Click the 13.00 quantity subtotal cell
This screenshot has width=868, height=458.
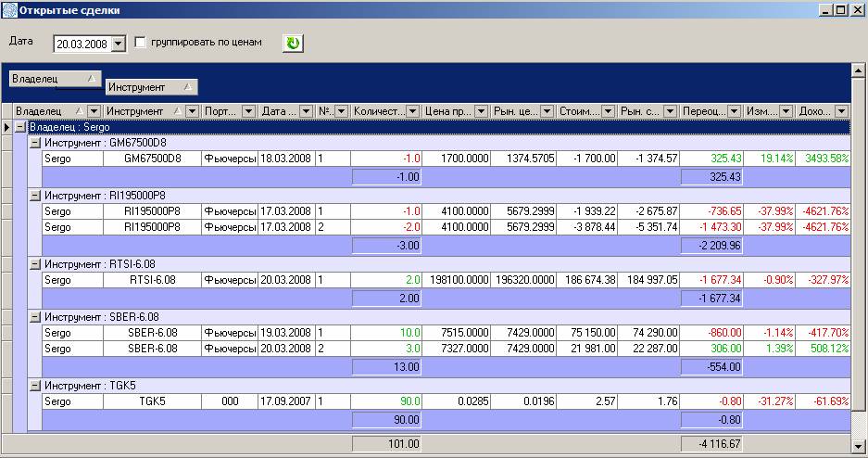pos(386,366)
